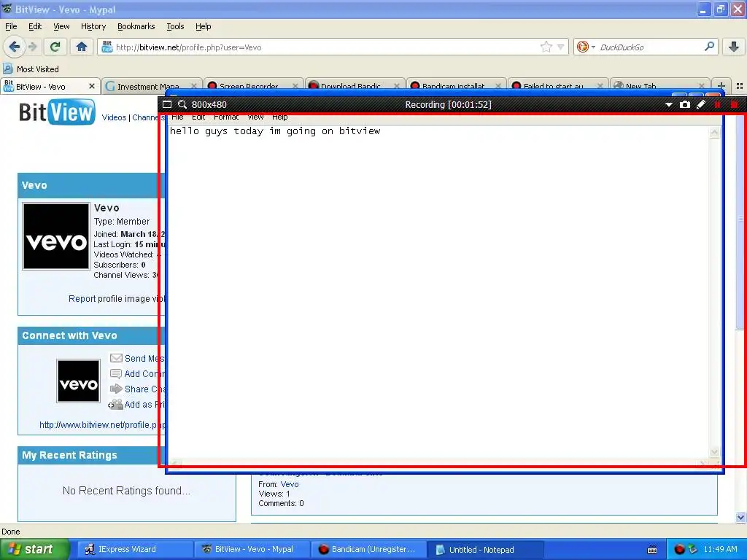Open the History menu

(93, 26)
